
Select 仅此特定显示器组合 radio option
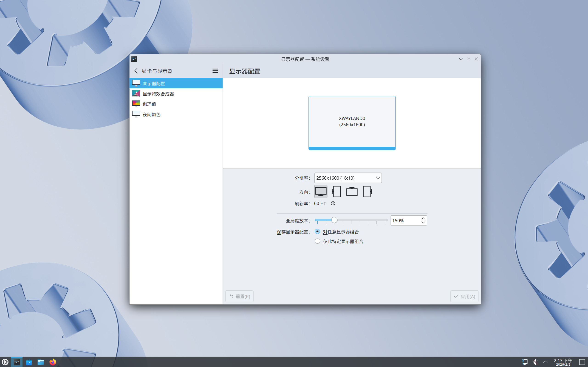(x=317, y=241)
